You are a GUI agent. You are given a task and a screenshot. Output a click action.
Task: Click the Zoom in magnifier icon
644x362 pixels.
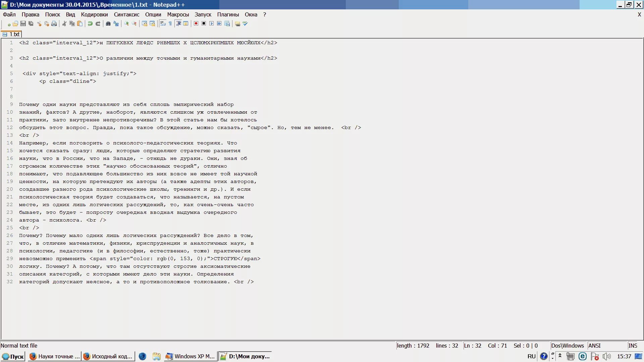[x=126, y=23]
